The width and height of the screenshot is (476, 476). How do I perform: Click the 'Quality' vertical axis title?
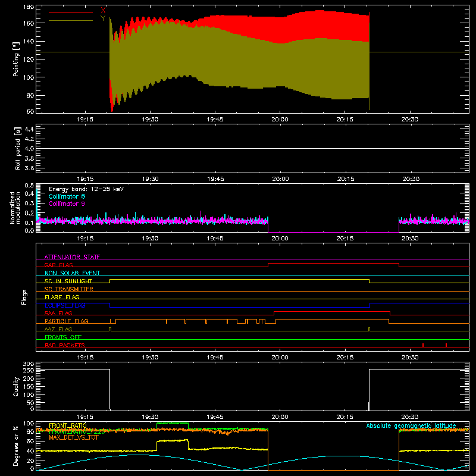tap(16, 386)
